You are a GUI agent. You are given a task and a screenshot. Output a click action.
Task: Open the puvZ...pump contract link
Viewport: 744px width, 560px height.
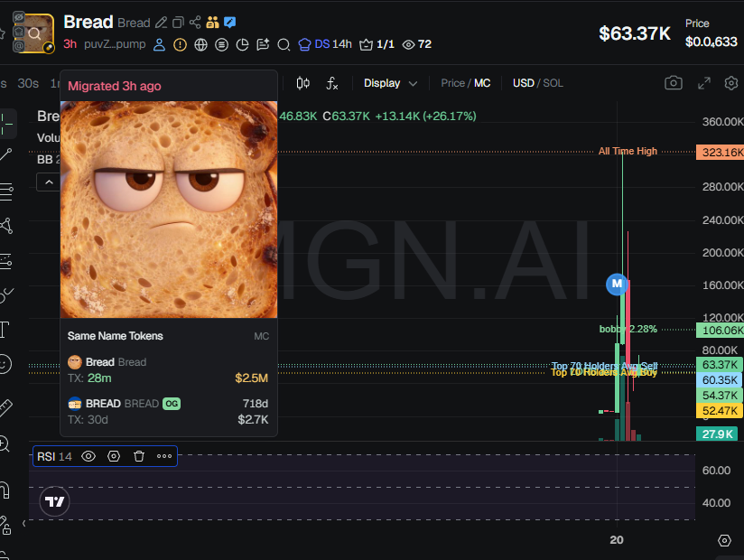[117, 43]
